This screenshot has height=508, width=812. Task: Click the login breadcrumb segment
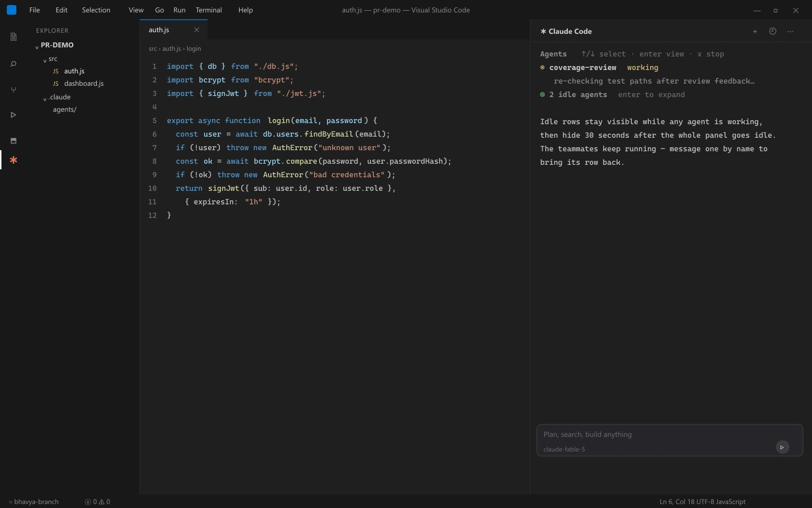pyautogui.click(x=194, y=49)
